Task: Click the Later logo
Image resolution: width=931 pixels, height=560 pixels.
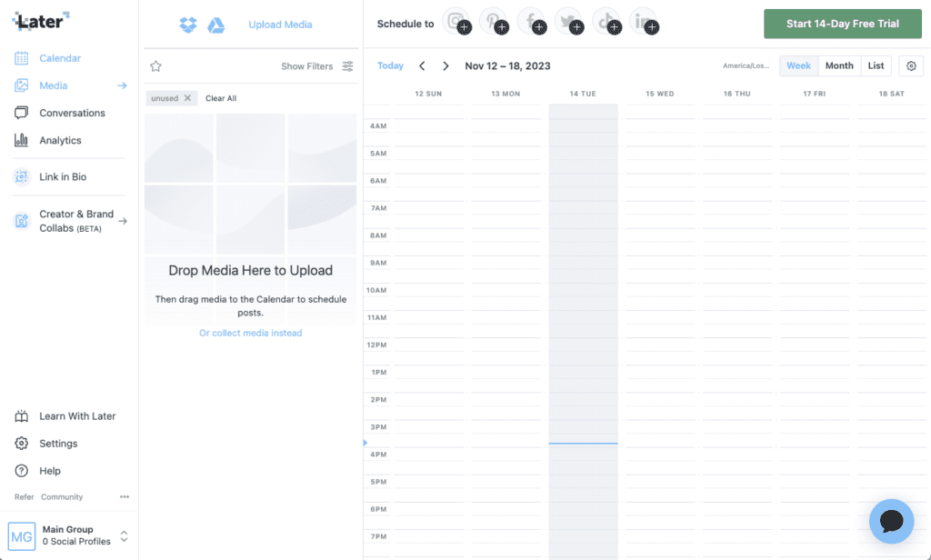Action: (x=40, y=22)
